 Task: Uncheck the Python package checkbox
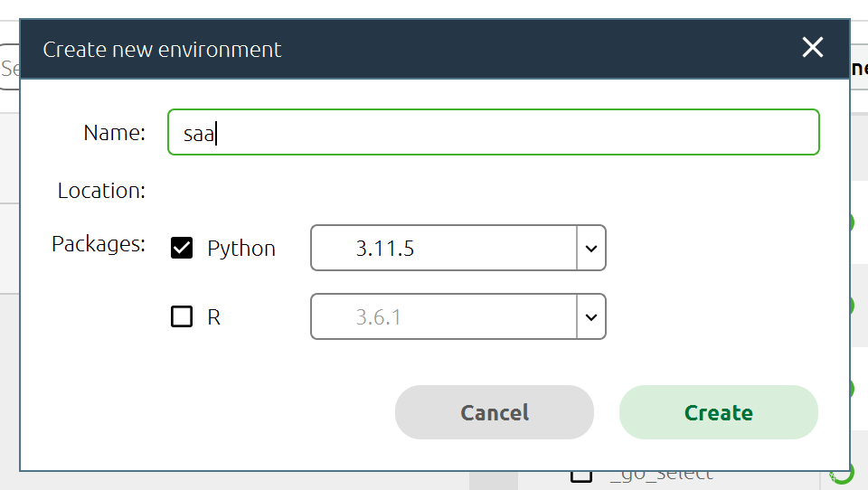point(182,248)
